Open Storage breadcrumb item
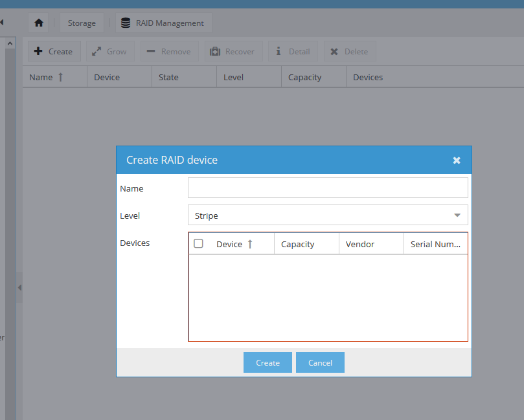Image resolution: width=524 pixels, height=420 pixels. [x=82, y=23]
